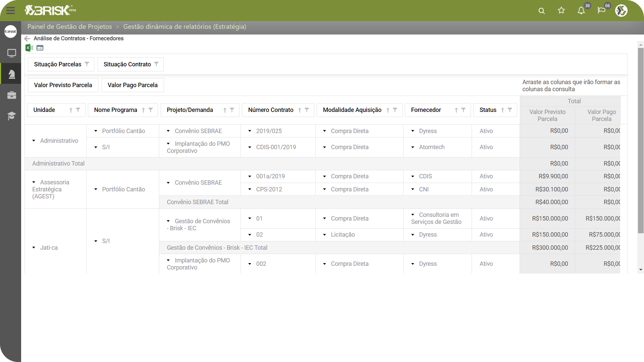Screen dimensions: 644x362
Task: Collapse contract CPS-2012 row
Action: click(250, 189)
